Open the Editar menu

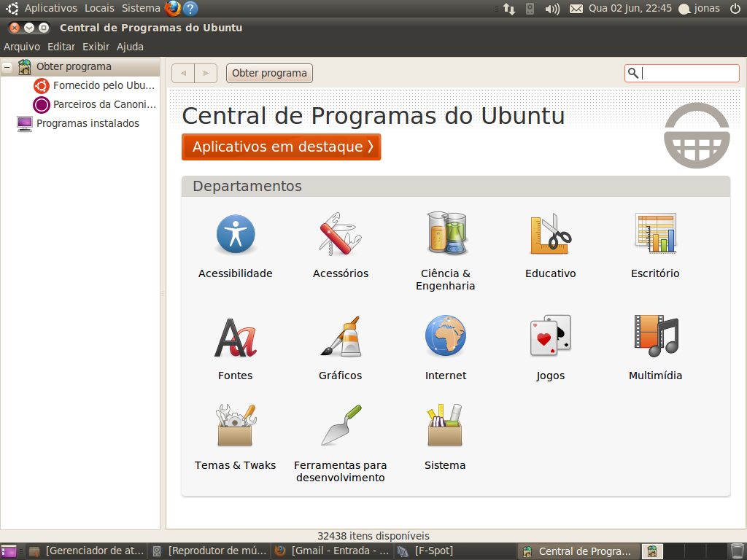(x=61, y=47)
